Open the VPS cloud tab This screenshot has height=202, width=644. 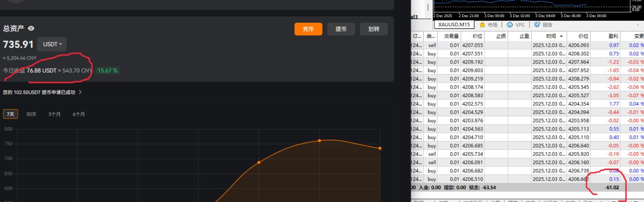516,25
